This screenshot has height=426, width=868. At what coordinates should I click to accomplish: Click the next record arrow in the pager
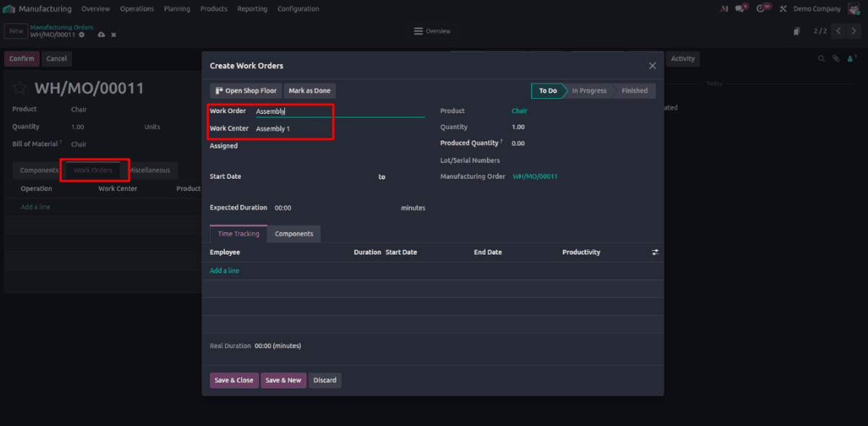[854, 31]
